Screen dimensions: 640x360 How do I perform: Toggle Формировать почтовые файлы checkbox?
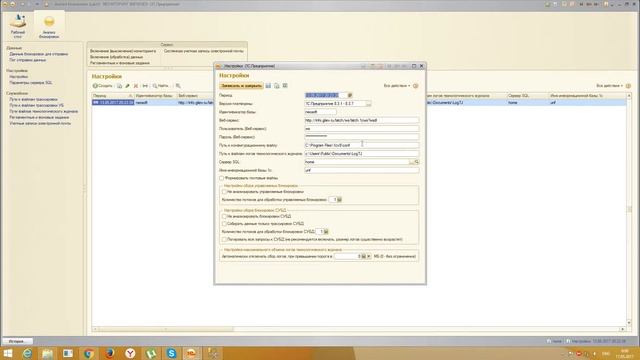[x=222, y=178]
